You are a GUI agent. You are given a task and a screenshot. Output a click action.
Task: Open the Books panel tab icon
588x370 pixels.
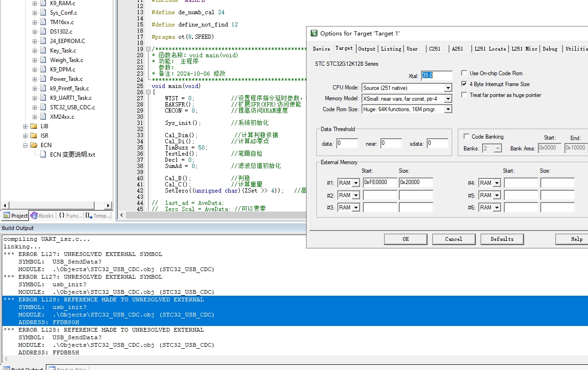[x=34, y=216]
